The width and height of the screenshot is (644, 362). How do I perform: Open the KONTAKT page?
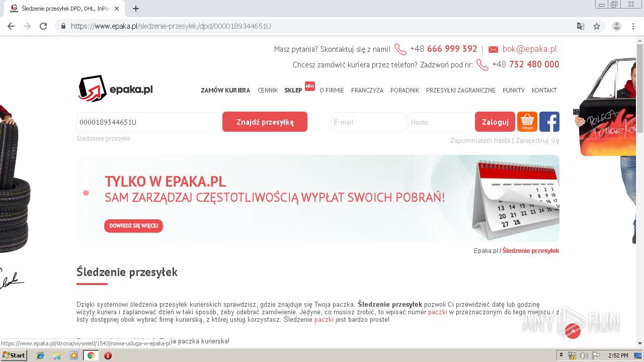coord(544,90)
